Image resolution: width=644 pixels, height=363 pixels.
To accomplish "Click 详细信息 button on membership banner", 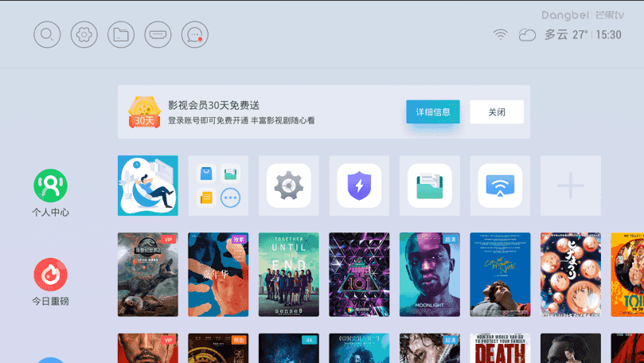I will (433, 111).
